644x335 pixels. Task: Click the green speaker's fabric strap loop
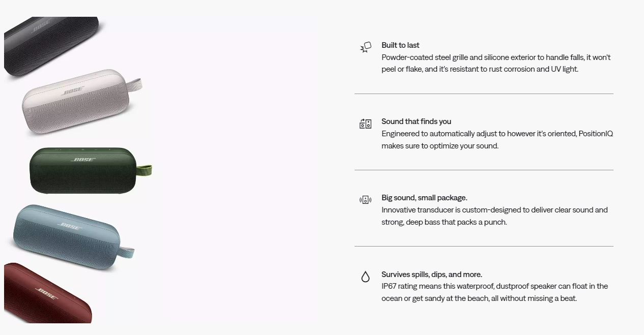click(x=144, y=171)
